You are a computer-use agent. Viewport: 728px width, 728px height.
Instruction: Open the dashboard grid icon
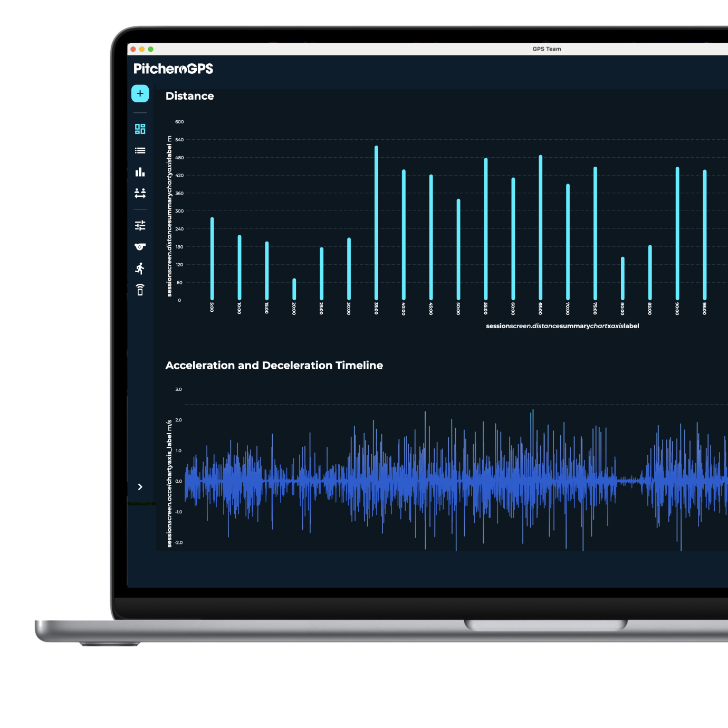coord(140,129)
